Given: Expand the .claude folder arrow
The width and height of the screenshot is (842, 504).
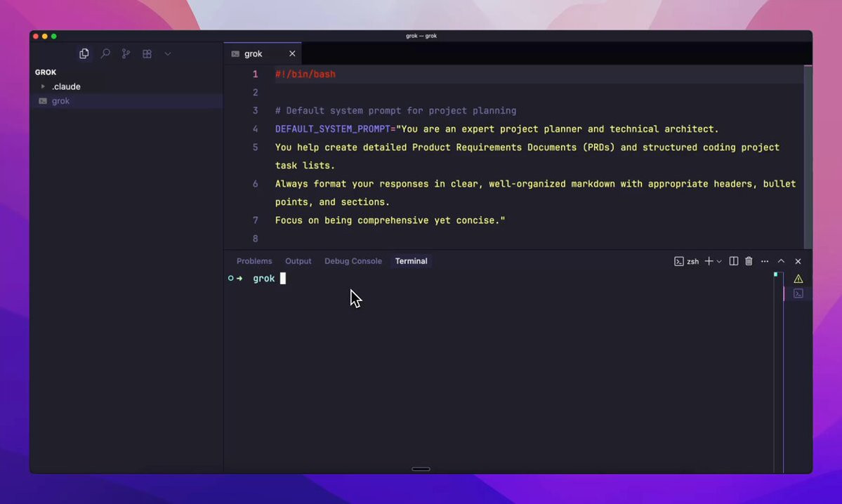Looking at the screenshot, I should tap(43, 86).
